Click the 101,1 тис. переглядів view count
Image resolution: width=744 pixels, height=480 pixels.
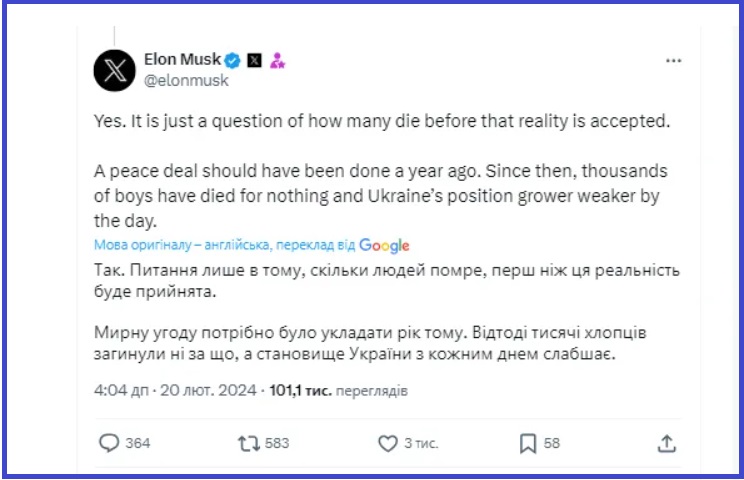point(338,390)
